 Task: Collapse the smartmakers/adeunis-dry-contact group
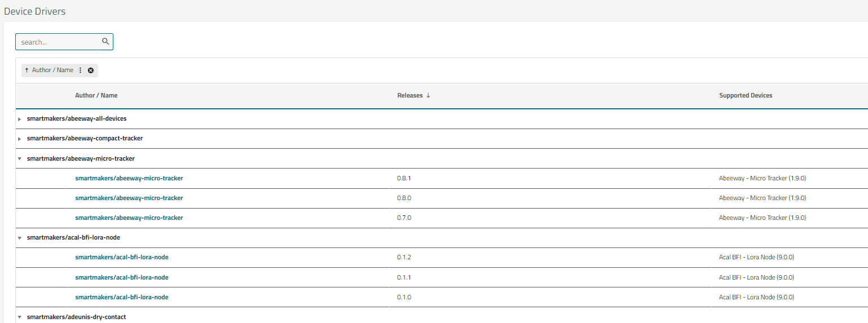tap(20, 317)
